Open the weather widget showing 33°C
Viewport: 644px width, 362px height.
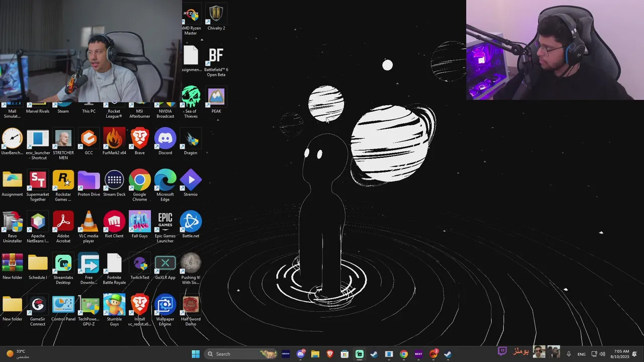click(17, 354)
